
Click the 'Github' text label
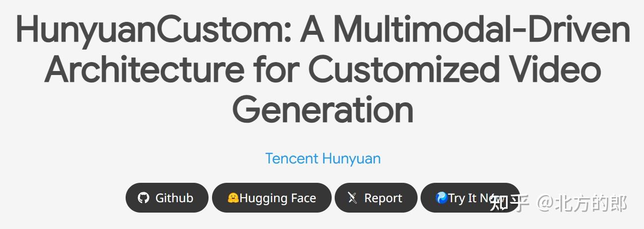[174, 198]
